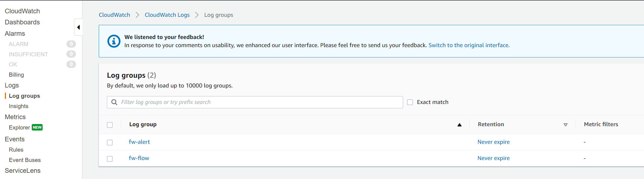
Task: Open Rules under Events
Action: tap(16, 150)
